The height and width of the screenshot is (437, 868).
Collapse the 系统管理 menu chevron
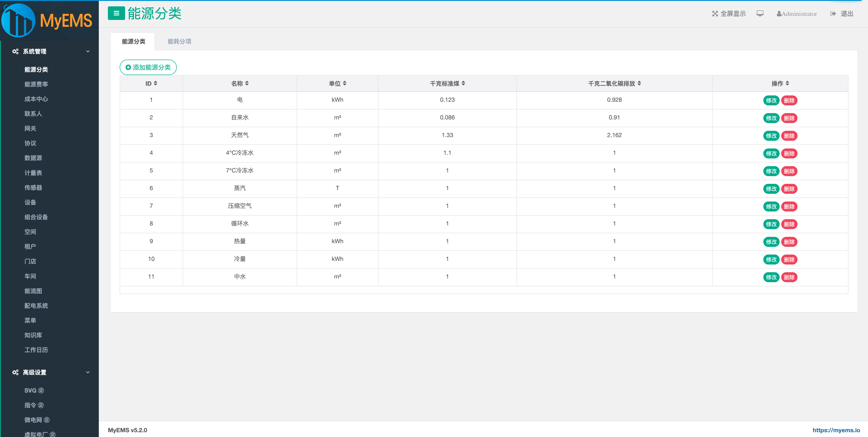[88, 51]
